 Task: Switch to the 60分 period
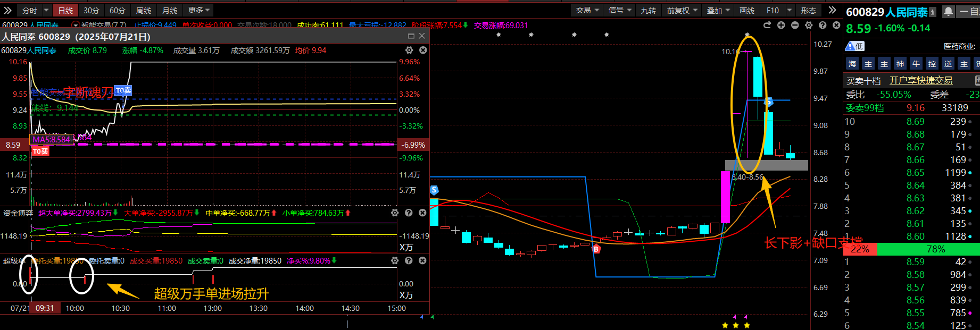point(118,11)
